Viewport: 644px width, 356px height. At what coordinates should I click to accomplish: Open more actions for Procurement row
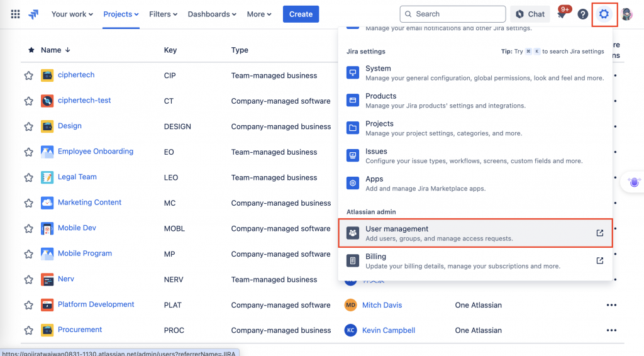click(x=611, y=330)
